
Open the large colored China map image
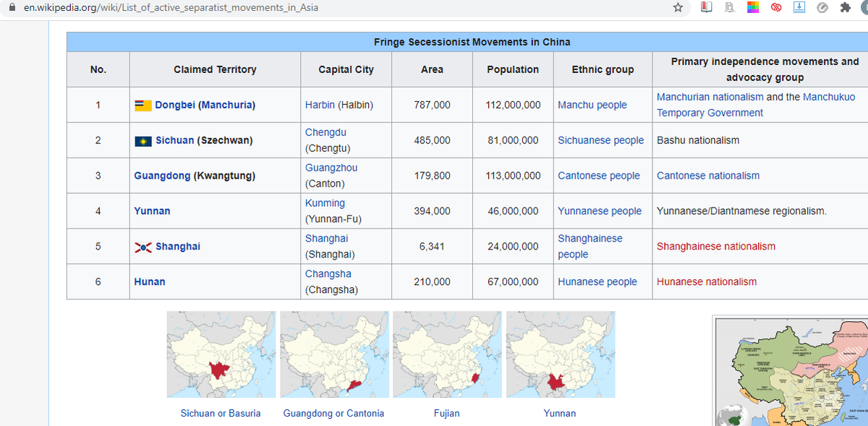pos(791,370)
